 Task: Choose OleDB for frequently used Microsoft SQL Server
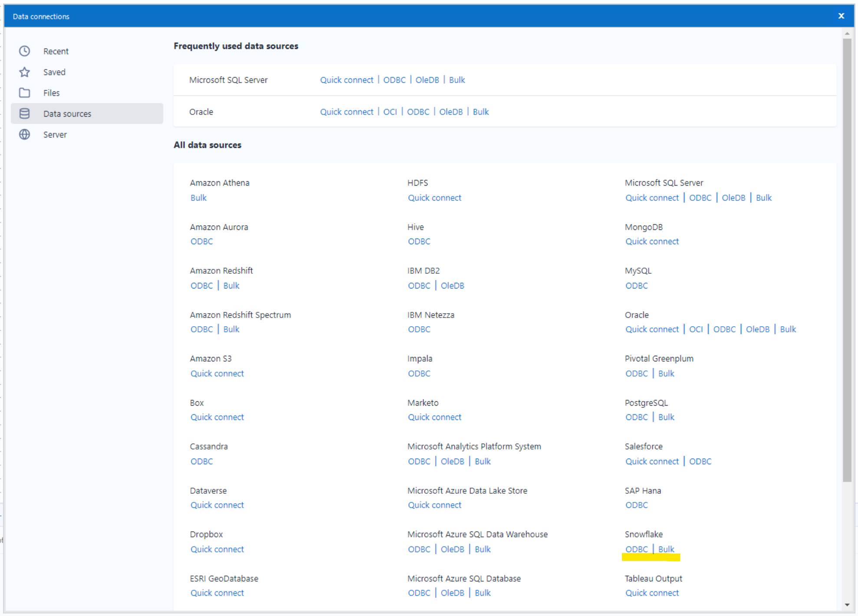[x=427, y=80]
